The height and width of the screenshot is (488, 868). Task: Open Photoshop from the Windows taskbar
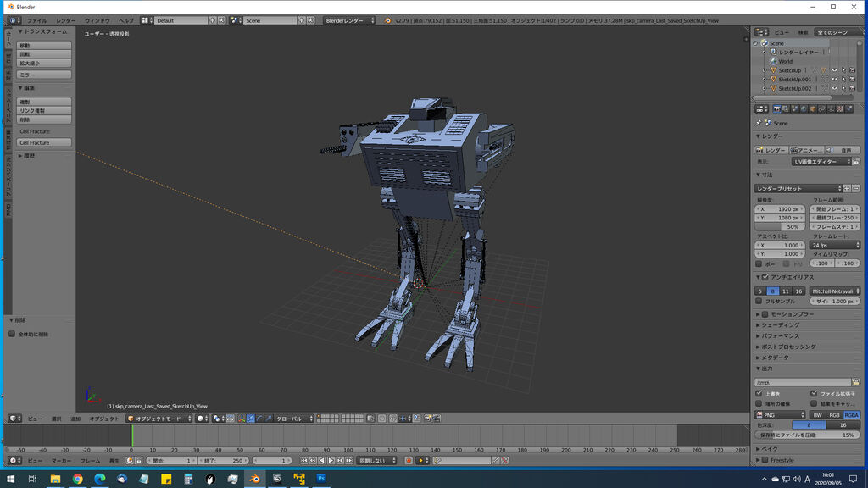322,479
